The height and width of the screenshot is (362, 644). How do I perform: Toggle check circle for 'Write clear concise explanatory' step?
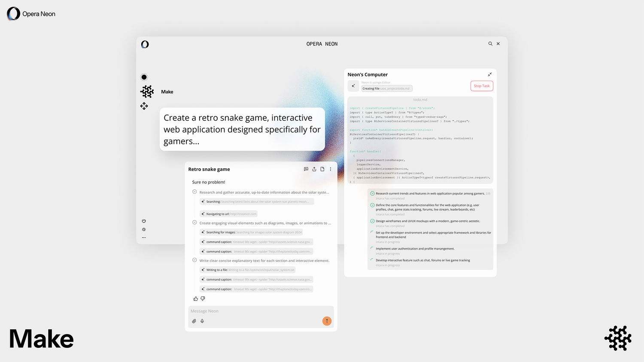point(194,260)
